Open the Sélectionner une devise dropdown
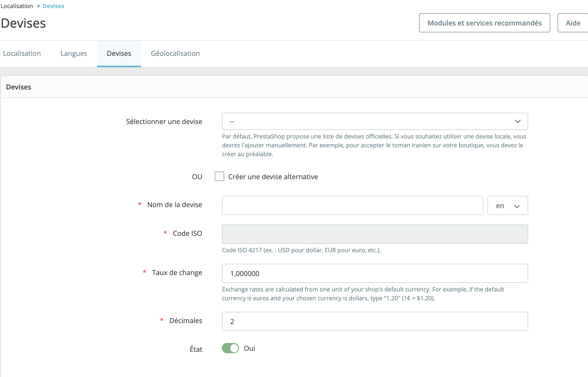Screen dimensions: 588x377 pos(375,121)
